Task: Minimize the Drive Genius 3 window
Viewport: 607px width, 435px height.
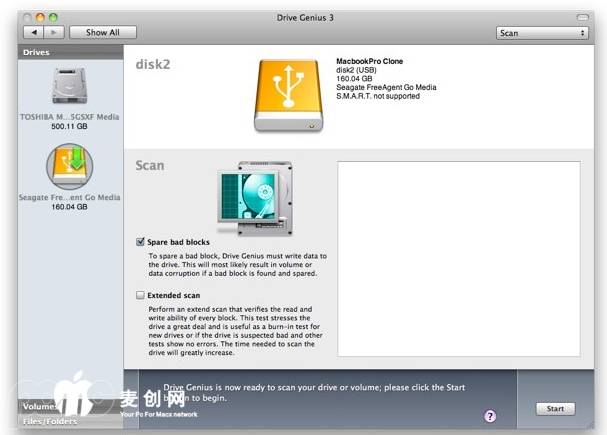Action: coord(39,17)
